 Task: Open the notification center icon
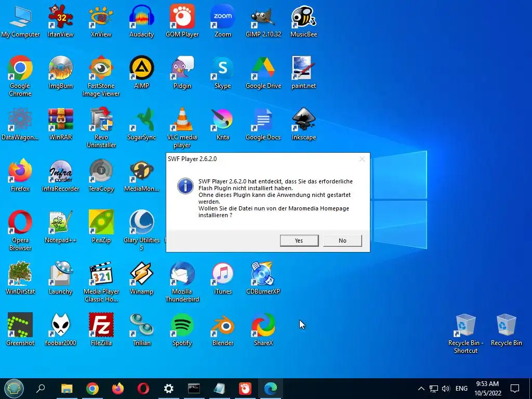point(515,389)
